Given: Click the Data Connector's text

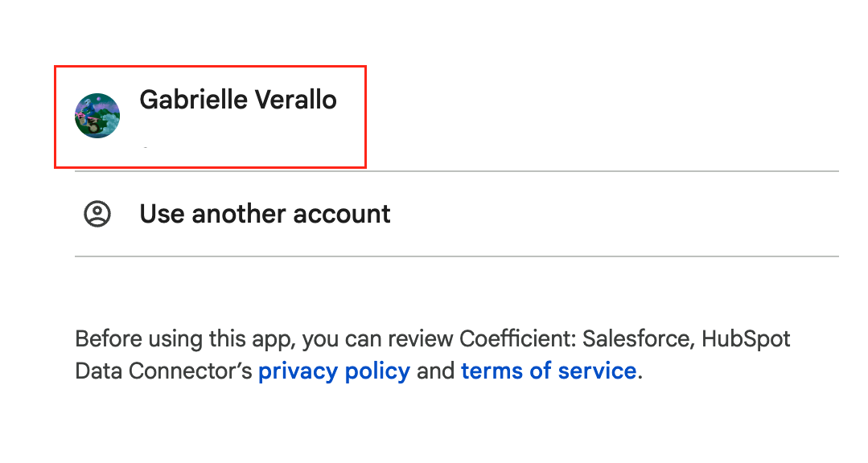Looking at the screenshot, I should (x=163, y=371).
